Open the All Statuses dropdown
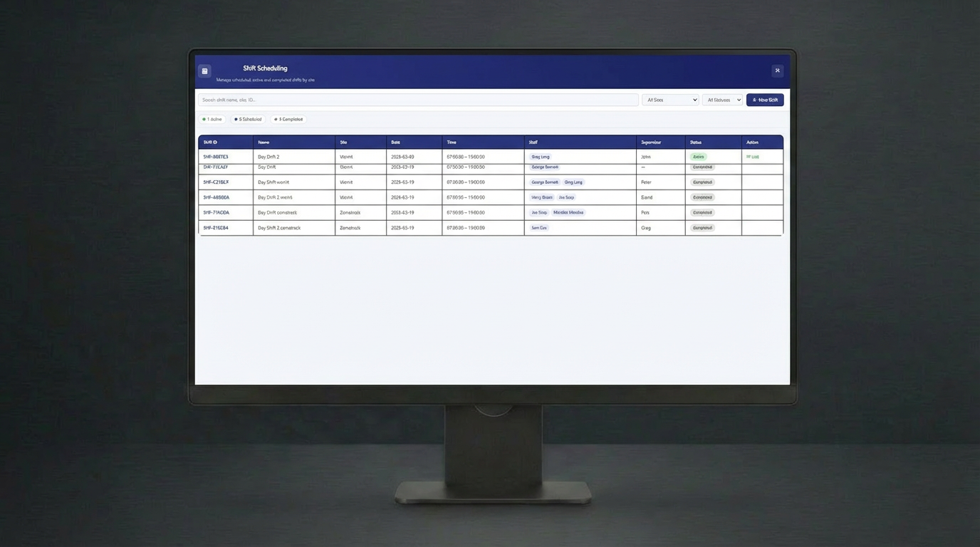 pos(722,100)
